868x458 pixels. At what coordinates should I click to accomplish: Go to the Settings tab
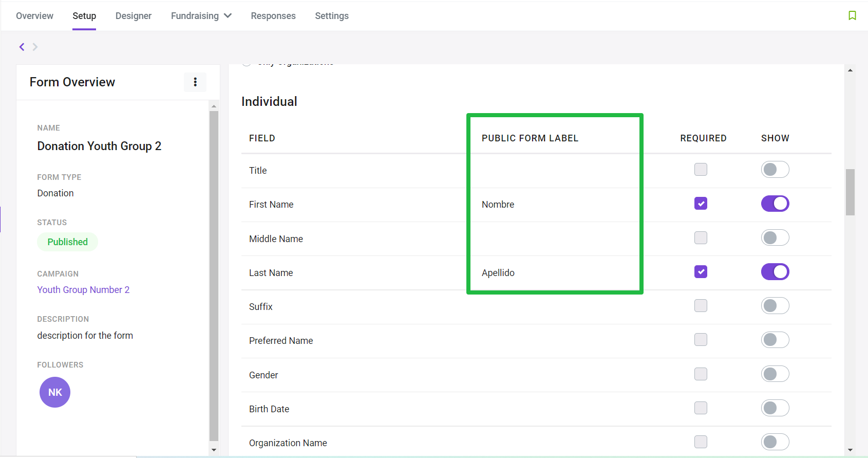(x=332, y=16)
